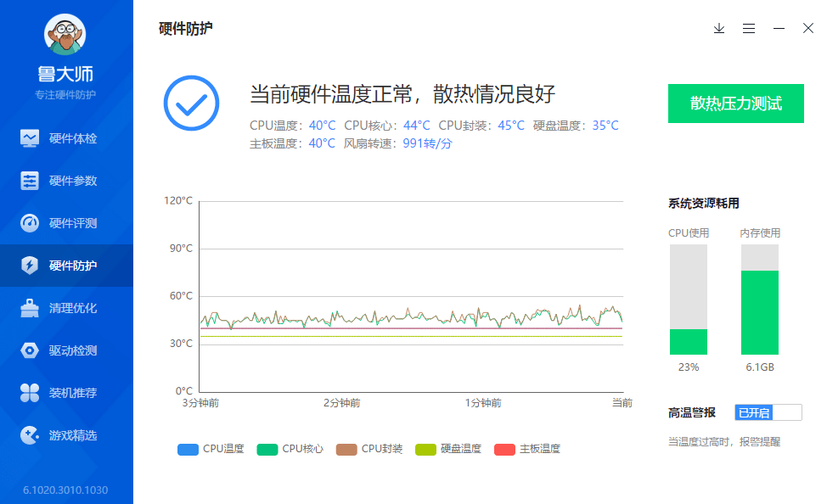Click the red 主板温度 legend swatch

click(504, 449)
